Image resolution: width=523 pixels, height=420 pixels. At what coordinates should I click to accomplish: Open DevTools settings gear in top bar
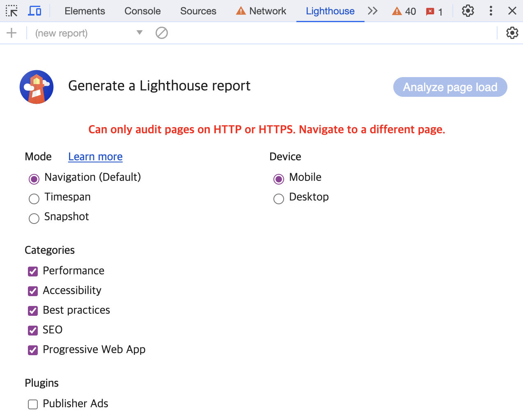coord(468,11)
